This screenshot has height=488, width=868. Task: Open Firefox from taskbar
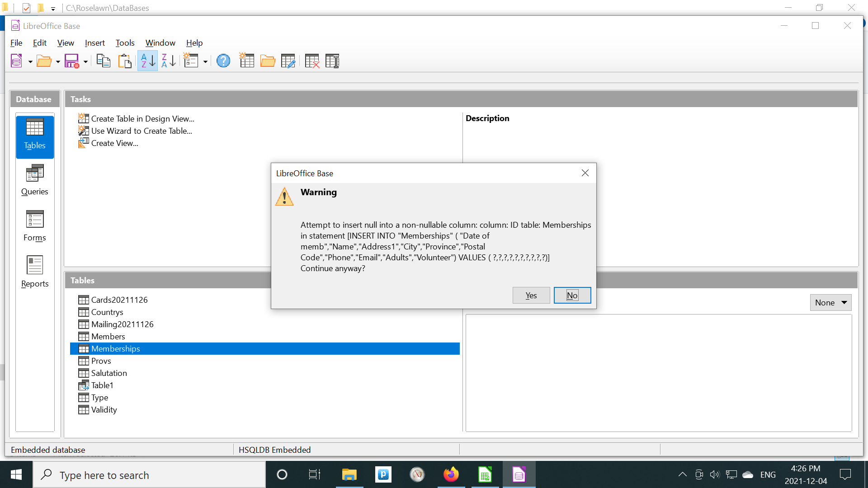pos(451,474)
